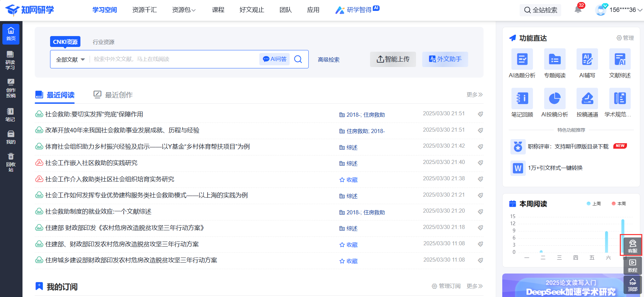Open 研学智得 AI in top navigation

[357, 10]
